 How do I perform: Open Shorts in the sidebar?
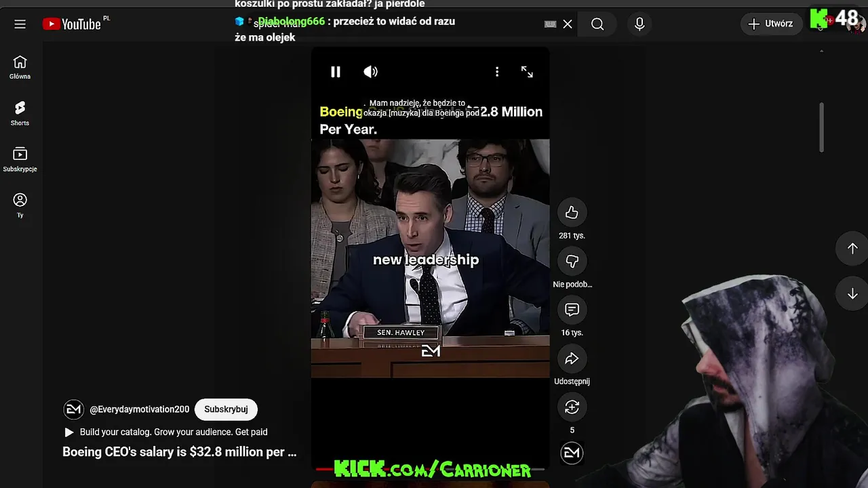(x=20, y=113)
